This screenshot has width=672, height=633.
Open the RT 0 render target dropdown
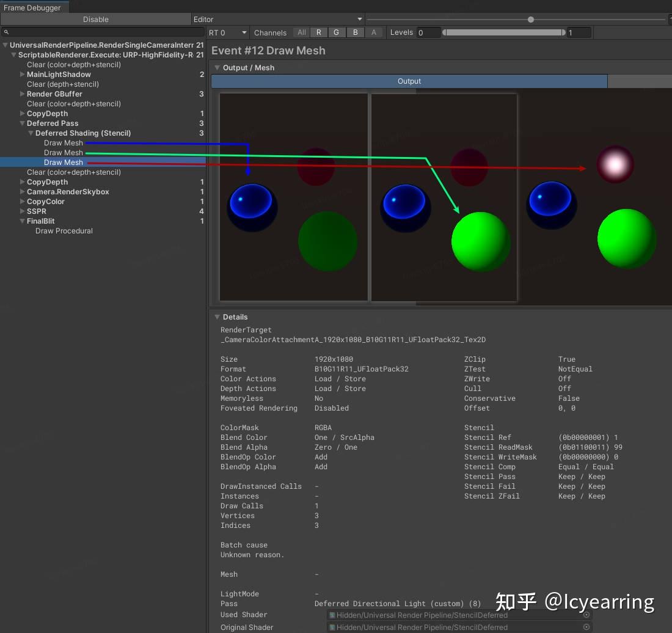tap(227, 32)
